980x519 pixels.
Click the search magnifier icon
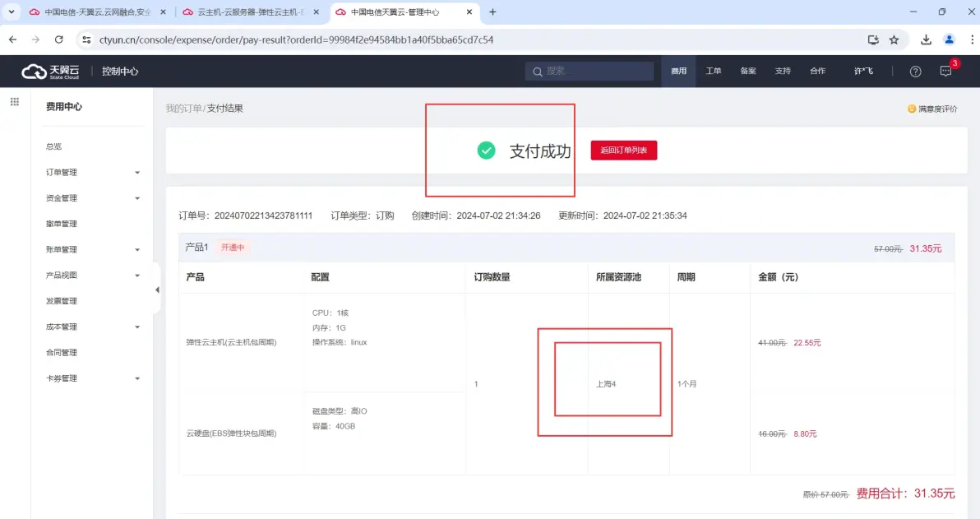(538, 72)
